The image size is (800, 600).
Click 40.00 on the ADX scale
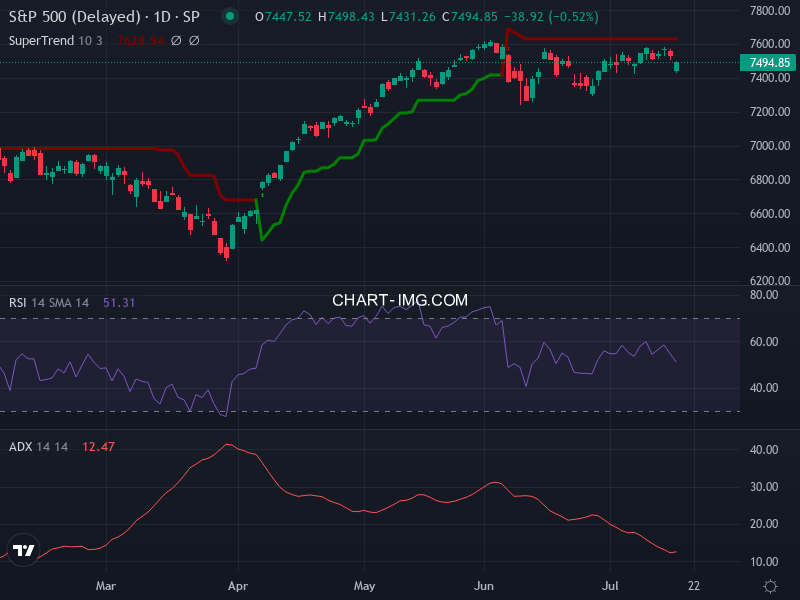pyautogui.click(x=764, y=450)
